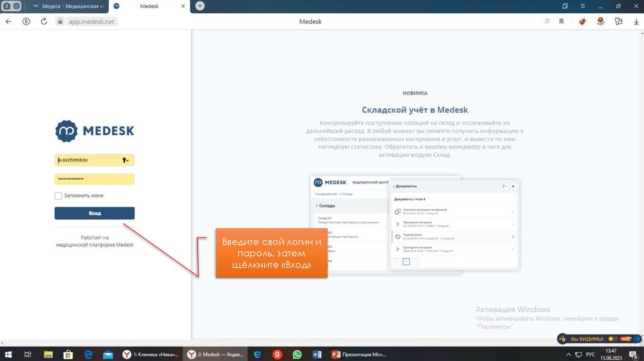644x361 pixels.
Task: Switch to 2: Medesk — Яндекс taskbar window
Action: point(216,355)
